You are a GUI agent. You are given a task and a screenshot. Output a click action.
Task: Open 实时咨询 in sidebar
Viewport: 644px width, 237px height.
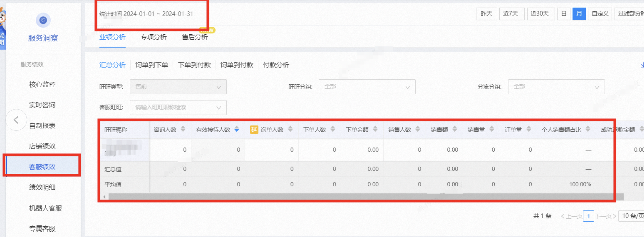[x=42, y=105]
